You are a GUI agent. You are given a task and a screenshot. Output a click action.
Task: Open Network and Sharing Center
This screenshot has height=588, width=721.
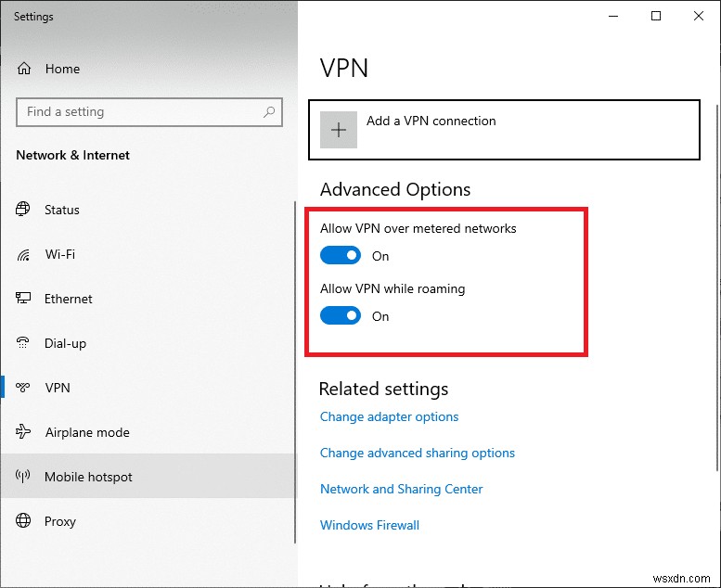click(401, 490)
